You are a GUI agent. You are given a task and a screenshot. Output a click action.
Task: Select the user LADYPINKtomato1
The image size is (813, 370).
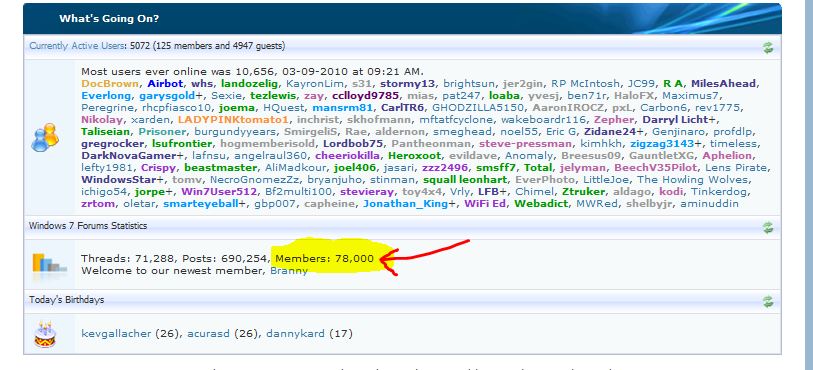point(233,120)
